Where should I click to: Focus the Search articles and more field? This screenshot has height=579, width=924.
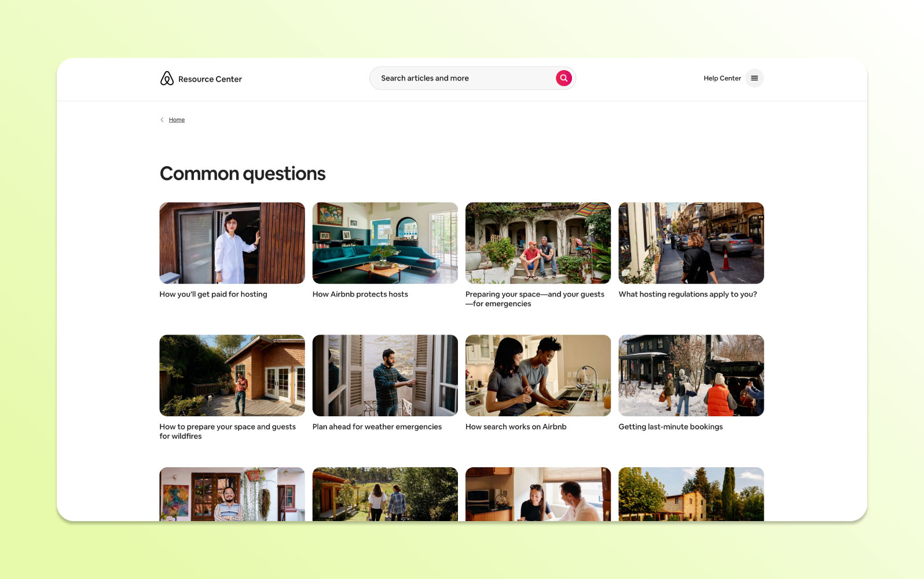tap(472, 78)
